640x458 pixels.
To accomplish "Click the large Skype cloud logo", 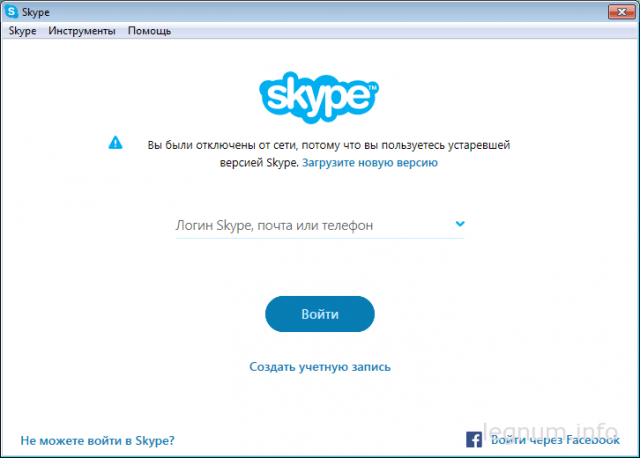I will (x=319, y=97).
